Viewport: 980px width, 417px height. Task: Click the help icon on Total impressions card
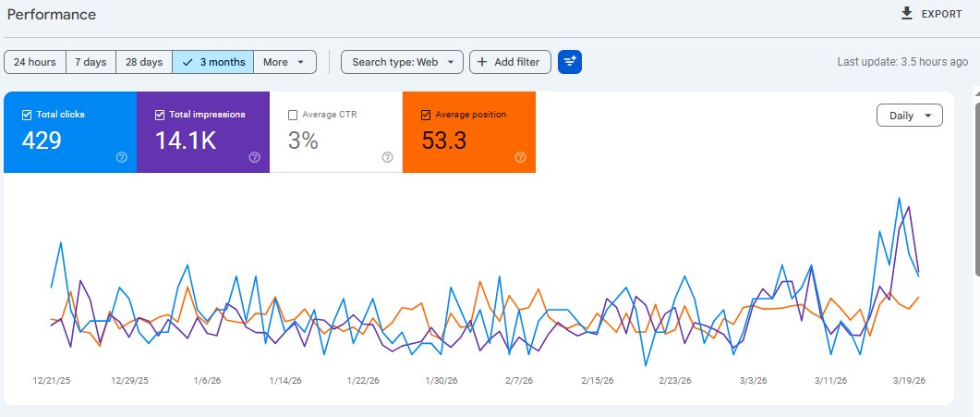[254, 157]
